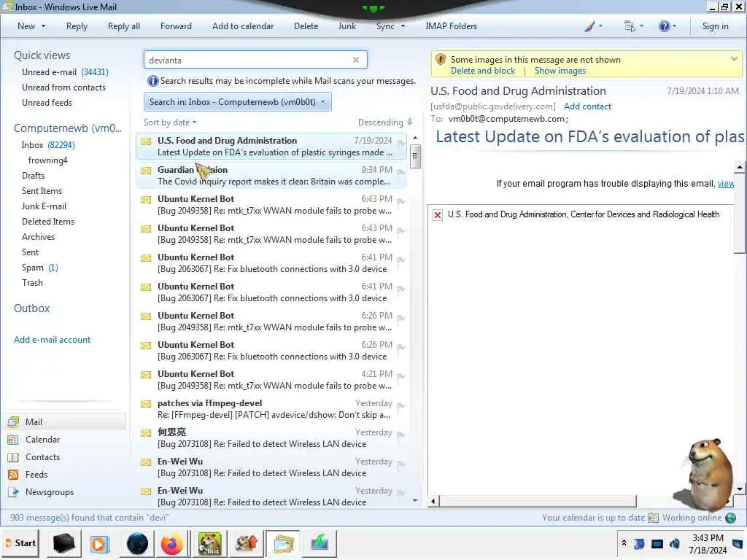Open the black box taskbar icon
The width and height of the screenshot is (747, 560).
click(x=63, y=544)
